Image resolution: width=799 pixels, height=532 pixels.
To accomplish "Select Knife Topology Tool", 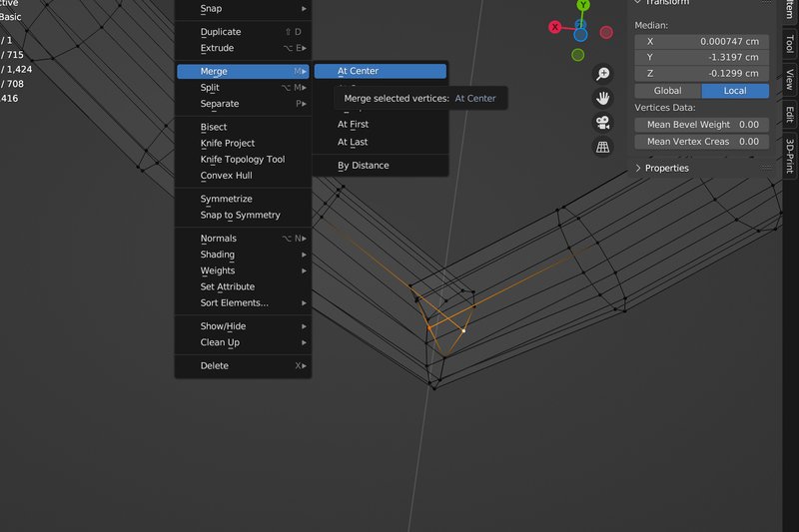I will (243, 160).
